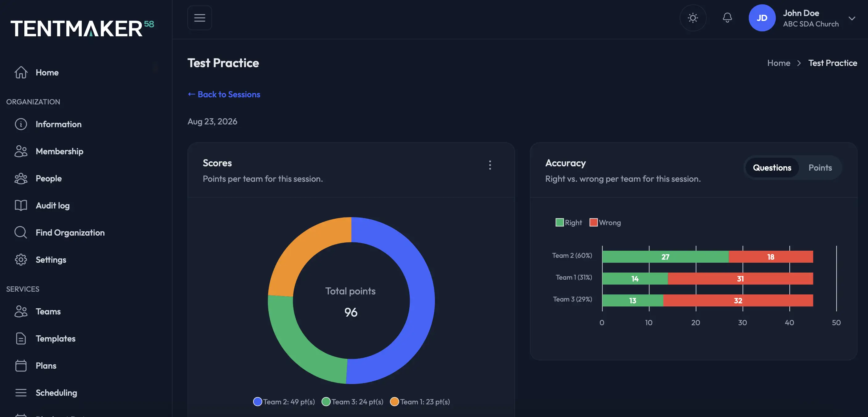
Task: Click the Teams icon under Services
Action: (21, 311)
